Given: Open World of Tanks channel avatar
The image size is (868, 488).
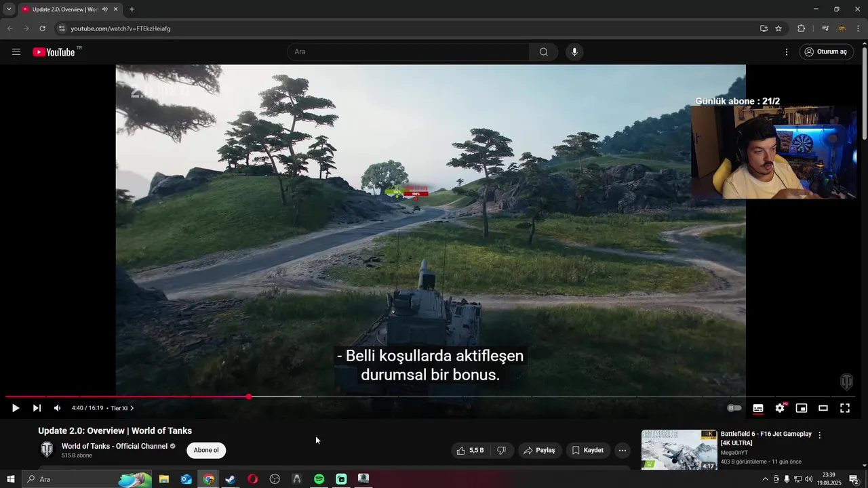Looking at the screenshot, I should point(47,449).
